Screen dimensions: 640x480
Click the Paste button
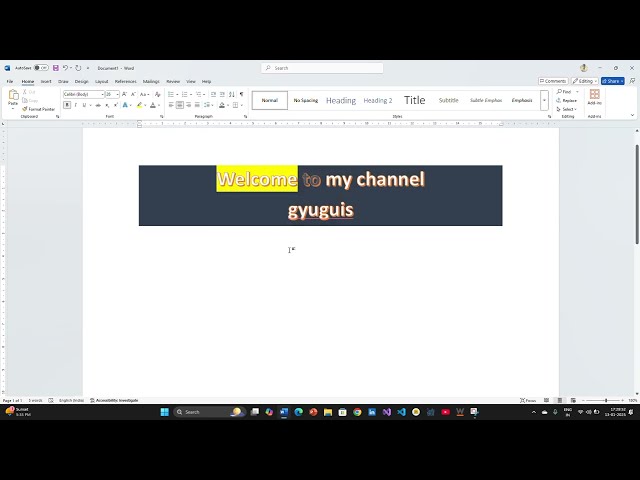[13, 98]
